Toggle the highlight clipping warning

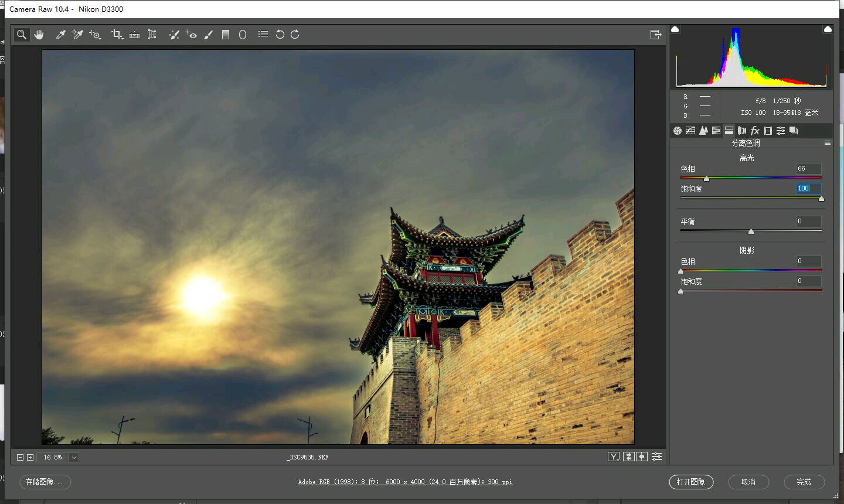click(828, 29)
